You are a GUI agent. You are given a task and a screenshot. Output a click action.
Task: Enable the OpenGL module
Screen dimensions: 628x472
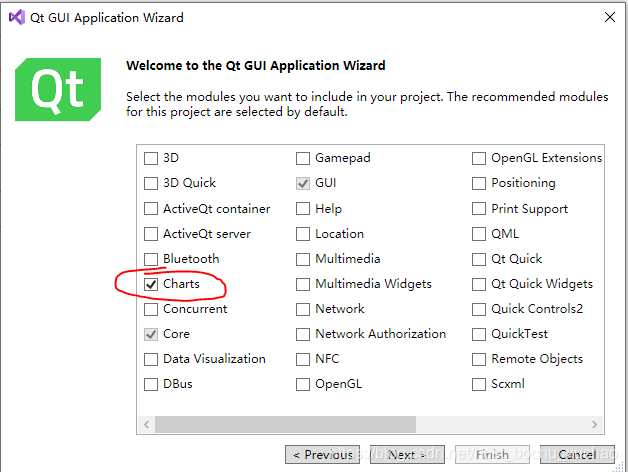pos(303,384)
